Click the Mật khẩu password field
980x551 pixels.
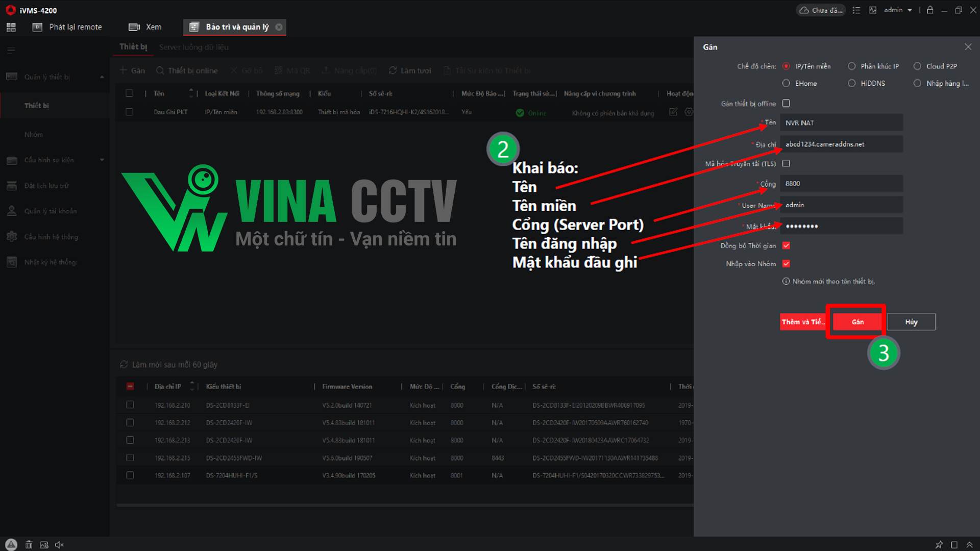pyautogui.click(x=841, y=226)
